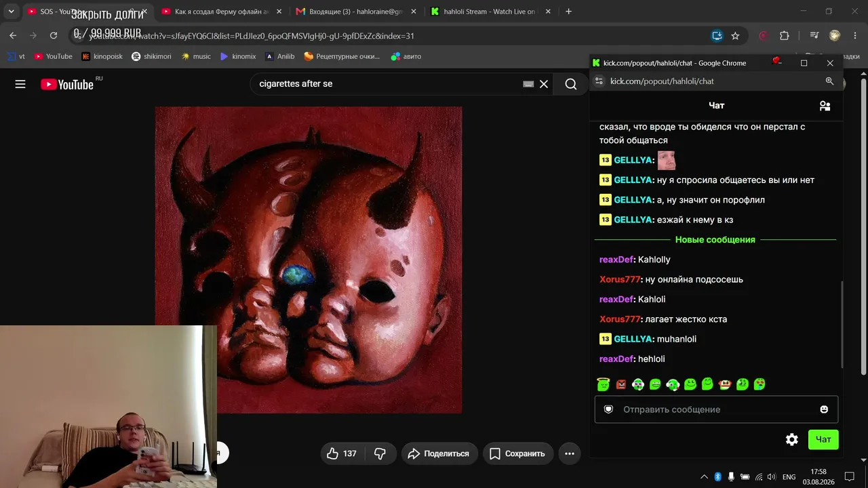Open the Chrome profile avatar
This screenshot has width=868, height=488.
pyautogui.click(x=835, y=36)
